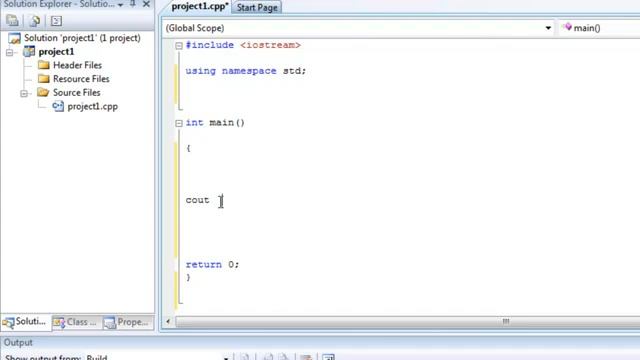Screen dimensions: 640x360
Task: Click the Resource Files folder icon
Action: [44, 79]
